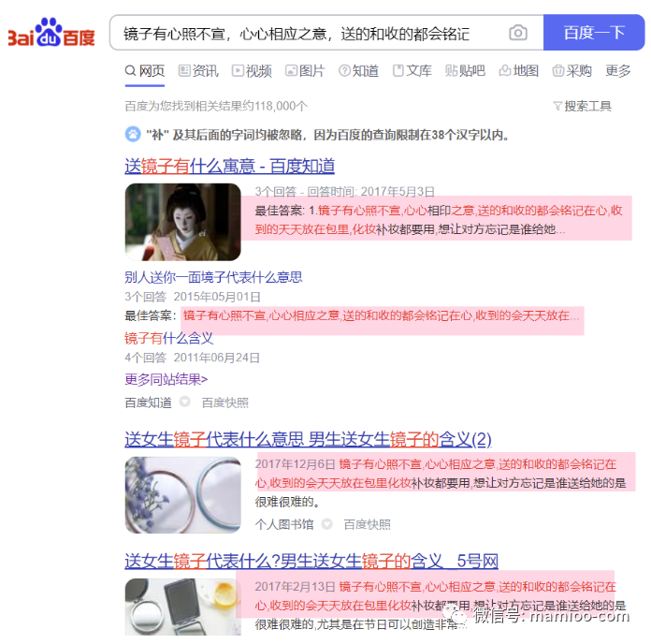The height and width of the screenshot is (644, 651).
Task: Expand the 更多 more menu
Action: (617, 71)
